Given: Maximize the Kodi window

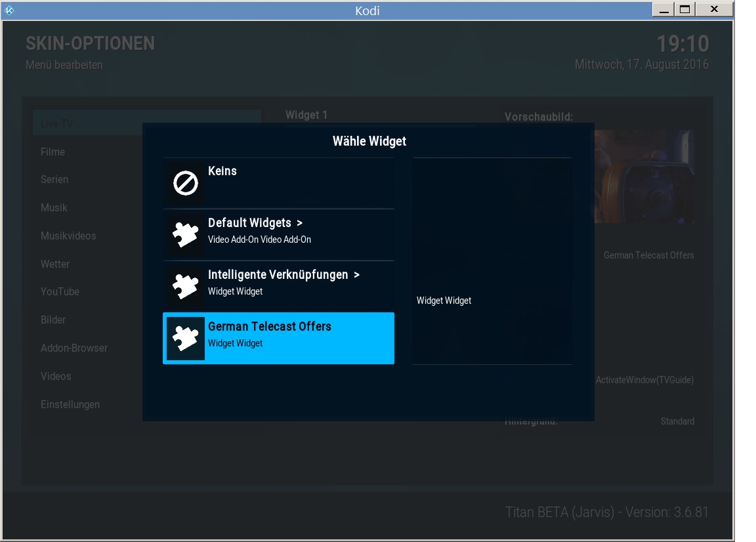Looking at the screenshot, I should (684, 9).
